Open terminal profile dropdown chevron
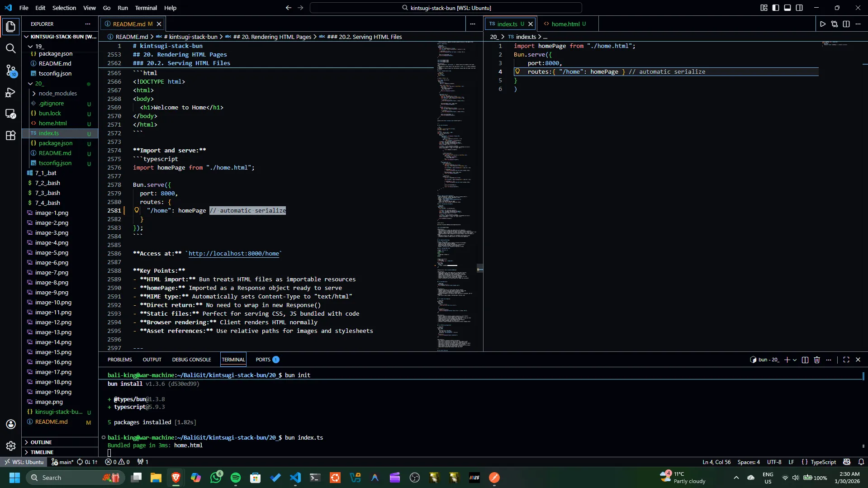The height and width of the screenshot is (488, 868). pos(794,360)
